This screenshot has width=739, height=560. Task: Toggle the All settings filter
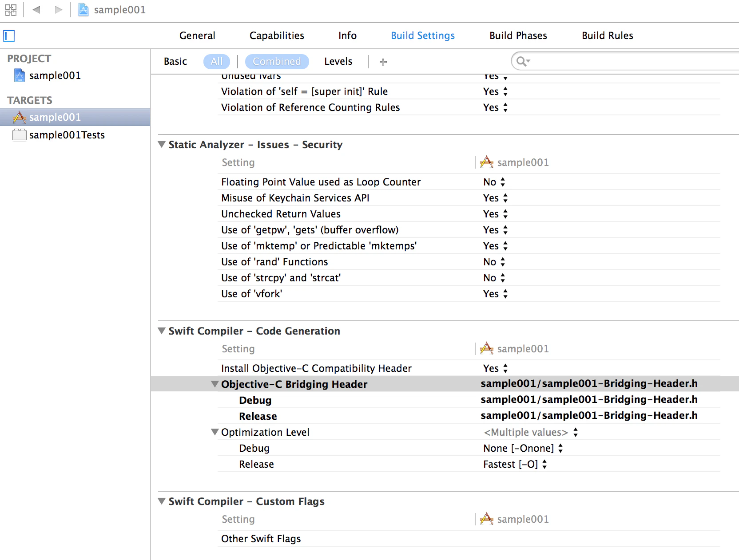217,61
